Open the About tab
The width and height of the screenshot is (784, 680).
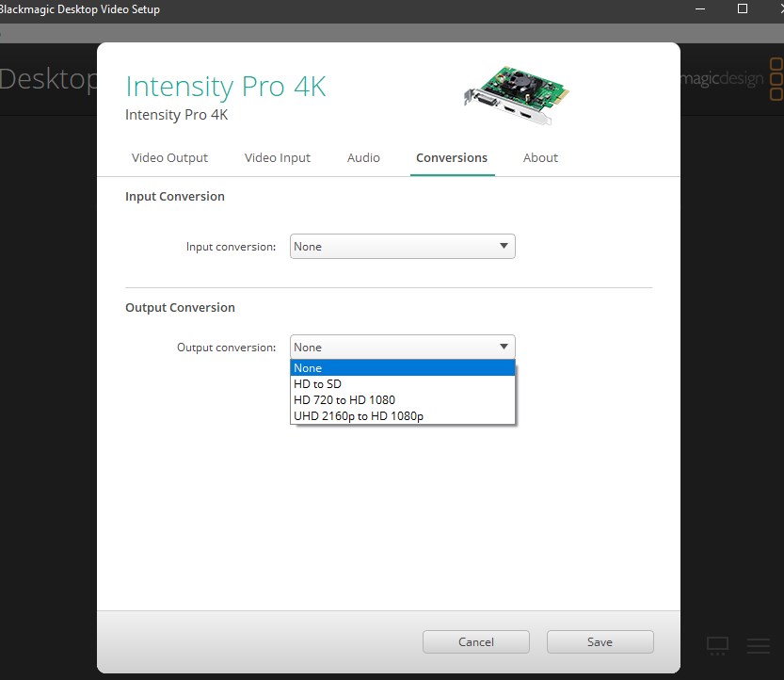(x=540, y=157)
